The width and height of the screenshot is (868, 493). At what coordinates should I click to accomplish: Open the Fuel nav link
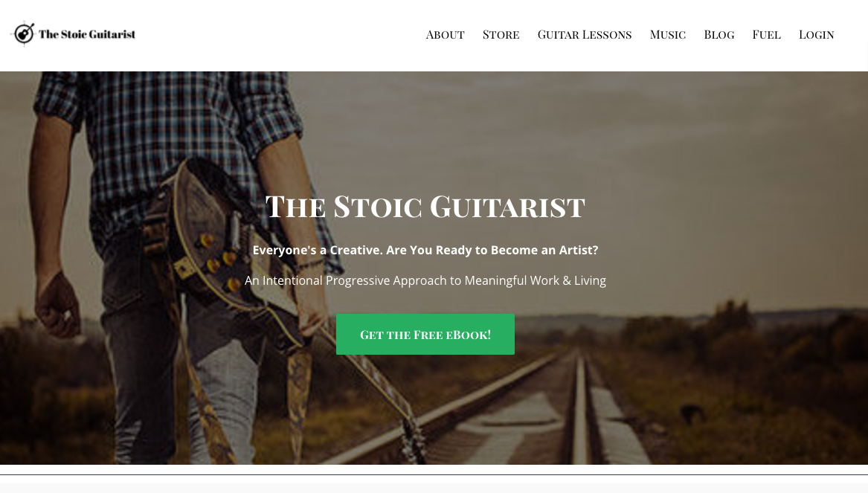(x=766, y=34)
